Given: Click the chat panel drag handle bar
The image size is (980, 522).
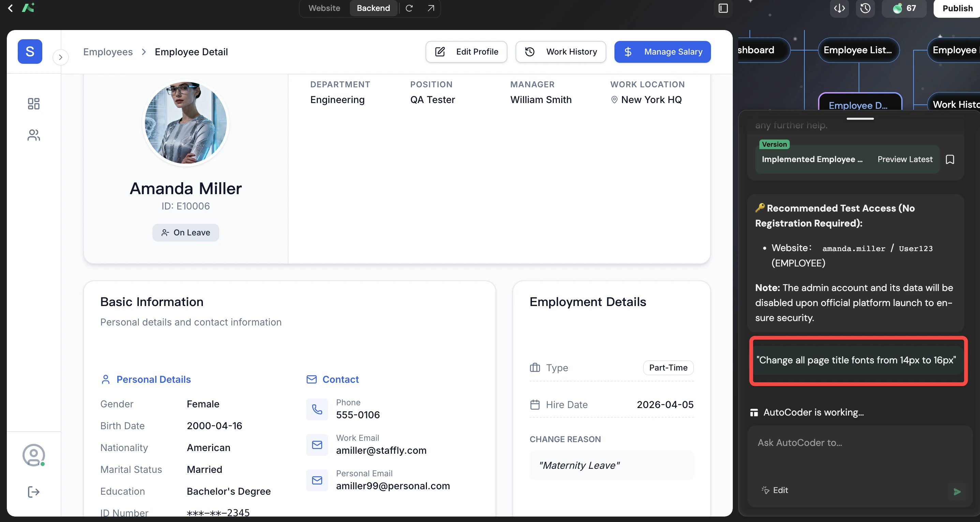Looking at the screenshot, I should tap(860, 118).
